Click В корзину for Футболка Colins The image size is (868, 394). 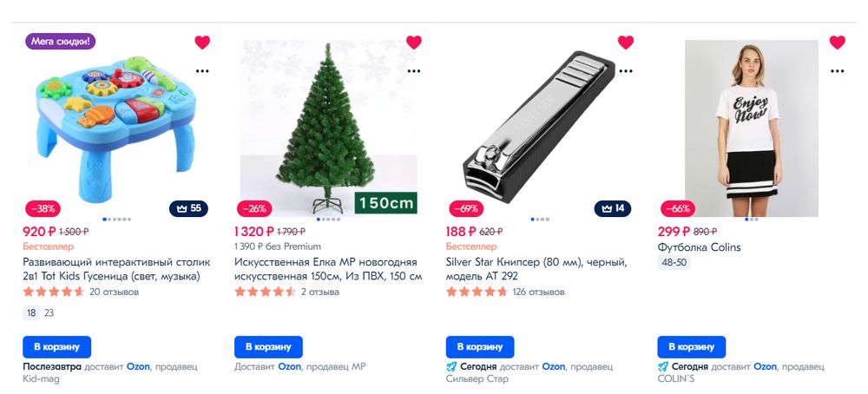point(692,347)
